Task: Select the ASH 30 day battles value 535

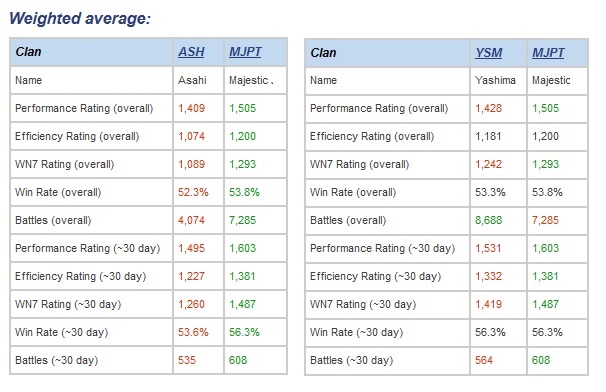Action: 187,360
